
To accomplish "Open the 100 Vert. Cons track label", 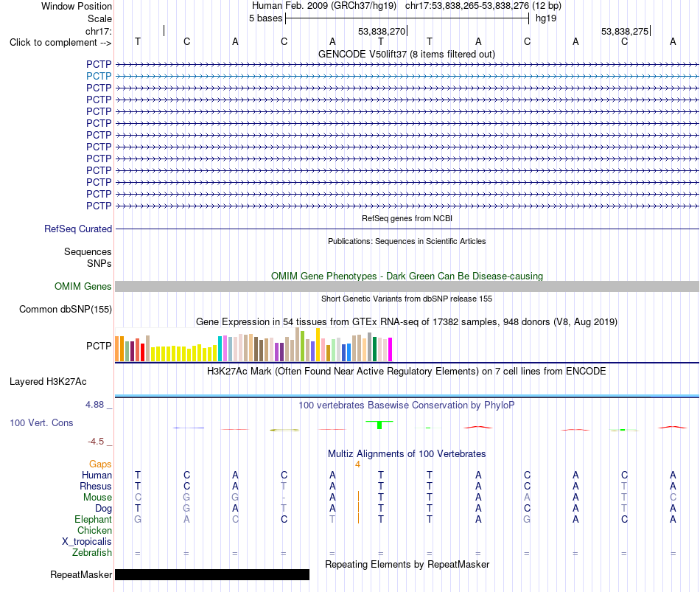I will tap(41, 422).
